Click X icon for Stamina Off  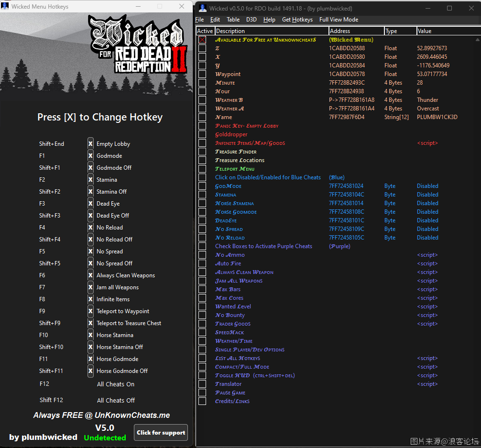90,191
